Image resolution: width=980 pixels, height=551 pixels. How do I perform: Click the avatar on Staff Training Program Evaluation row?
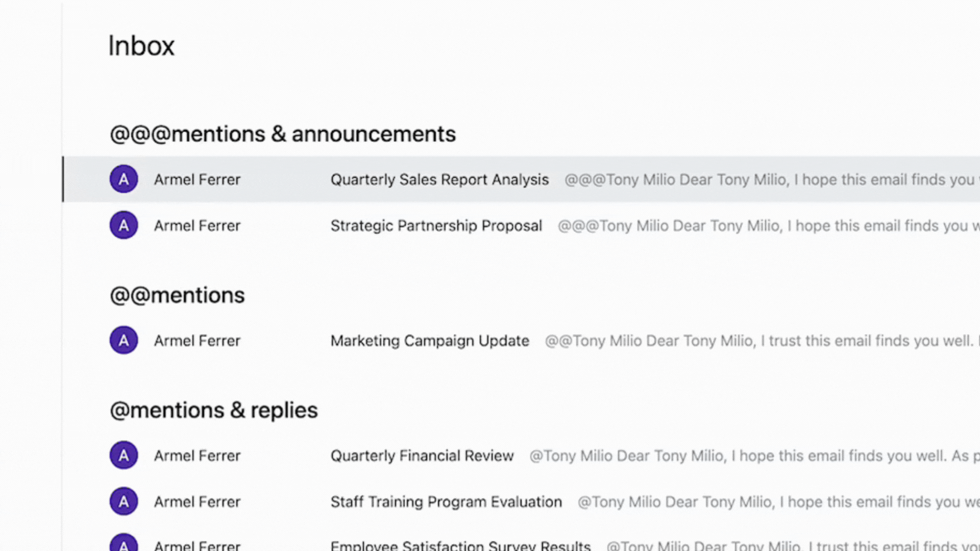click(124, 502)
